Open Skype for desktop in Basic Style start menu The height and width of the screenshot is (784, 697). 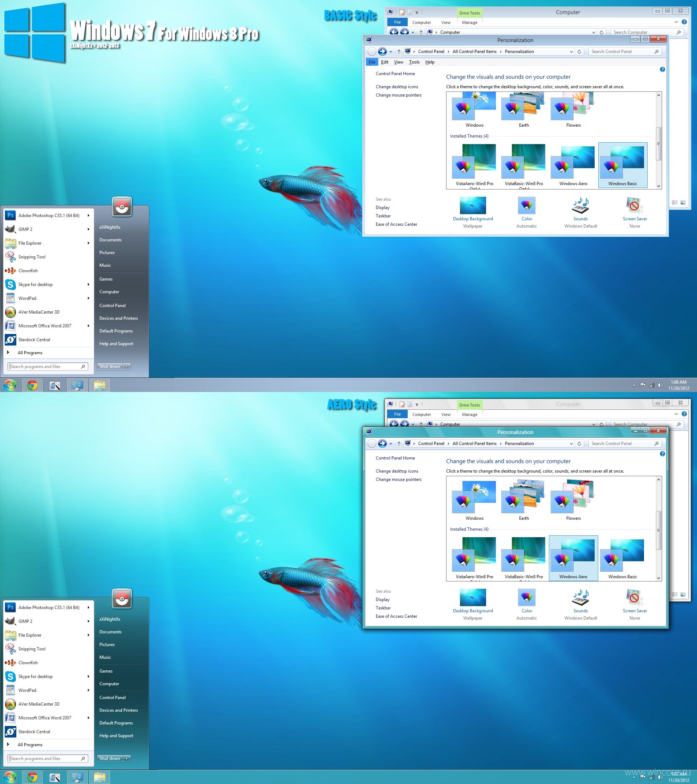[x=48, y=285]
